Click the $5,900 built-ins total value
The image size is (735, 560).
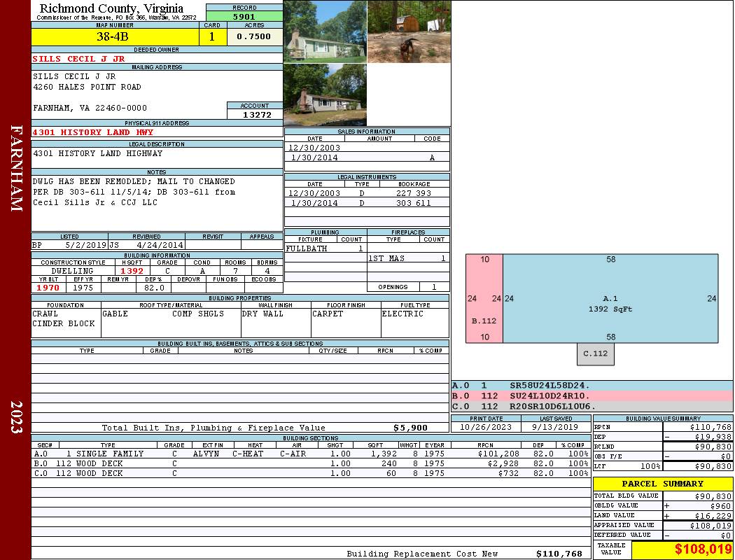click(411, 428)
